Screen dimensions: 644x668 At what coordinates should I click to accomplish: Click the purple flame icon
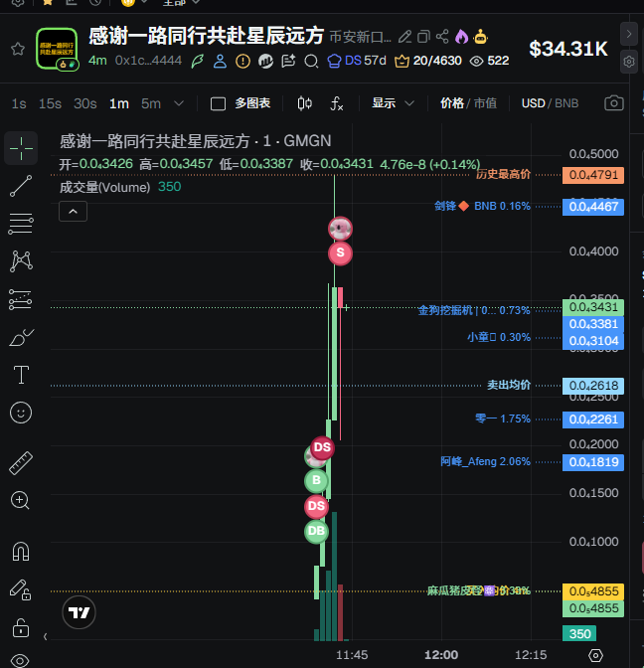[461, 37]
